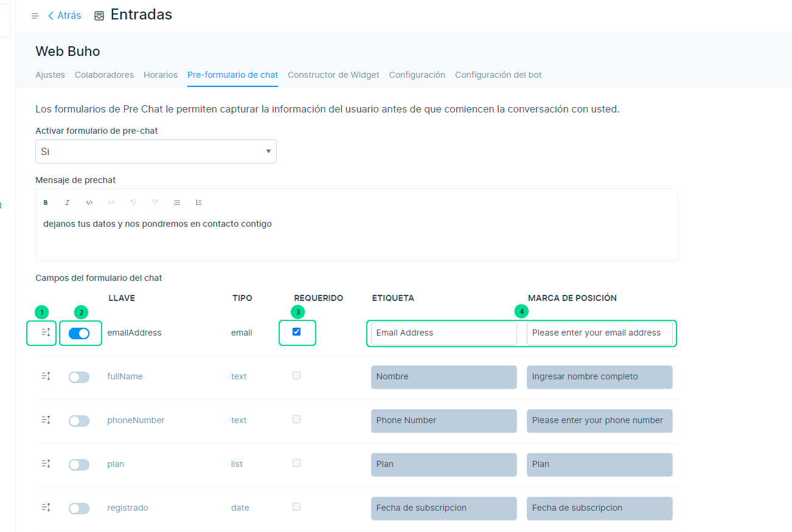Click the email placeholder text input field

pyautogui.click(x=599, y=333)
